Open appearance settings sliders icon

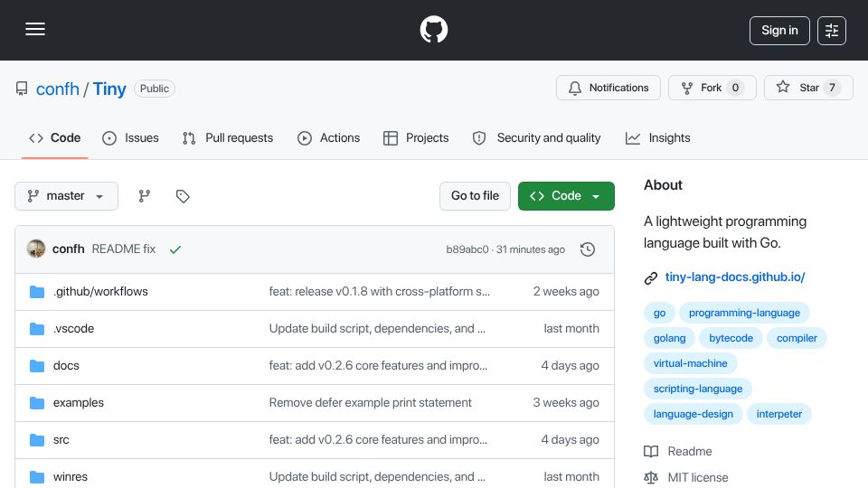(832, 31)
